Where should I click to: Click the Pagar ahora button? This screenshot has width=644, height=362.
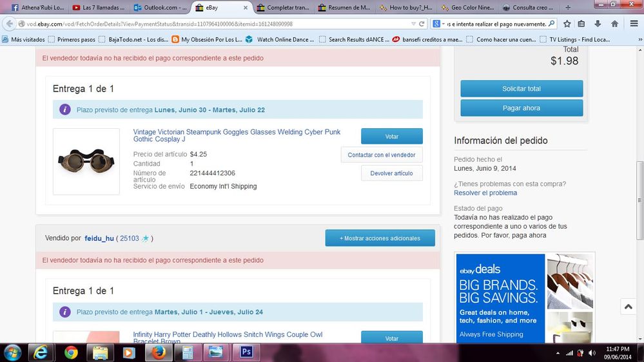522,108
